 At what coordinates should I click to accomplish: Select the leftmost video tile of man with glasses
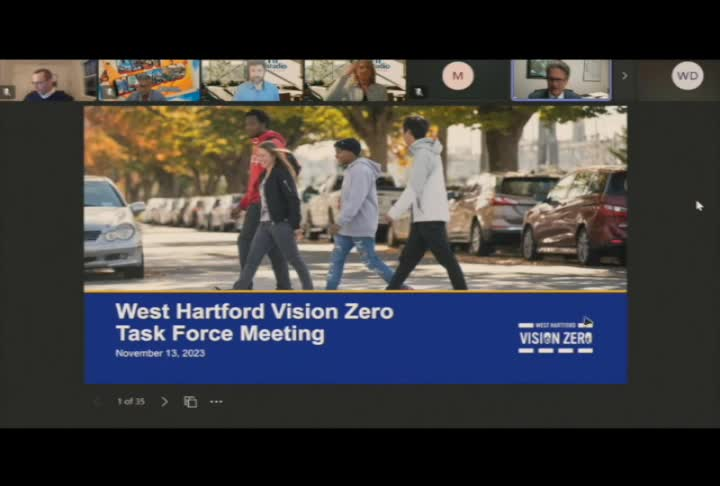[48, 80]
